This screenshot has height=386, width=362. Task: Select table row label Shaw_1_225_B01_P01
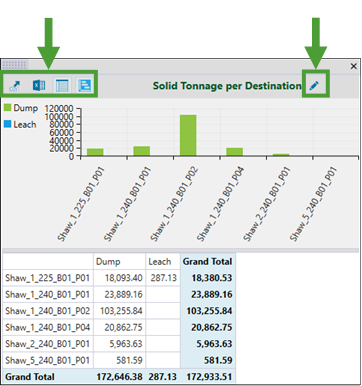tap(47, 278)
